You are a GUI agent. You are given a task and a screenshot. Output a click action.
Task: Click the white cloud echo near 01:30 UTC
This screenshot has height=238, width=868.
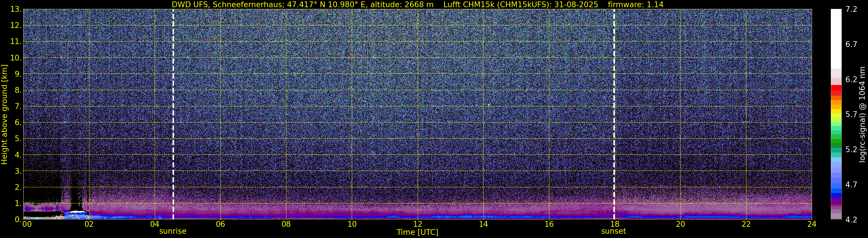point(77,212)
